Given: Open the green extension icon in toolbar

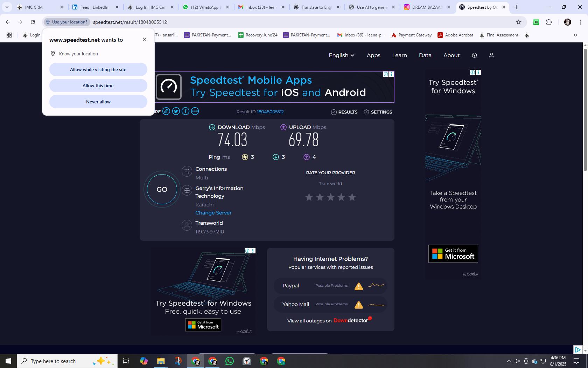Looking at the screenshot, I should [x=536, y=22].
